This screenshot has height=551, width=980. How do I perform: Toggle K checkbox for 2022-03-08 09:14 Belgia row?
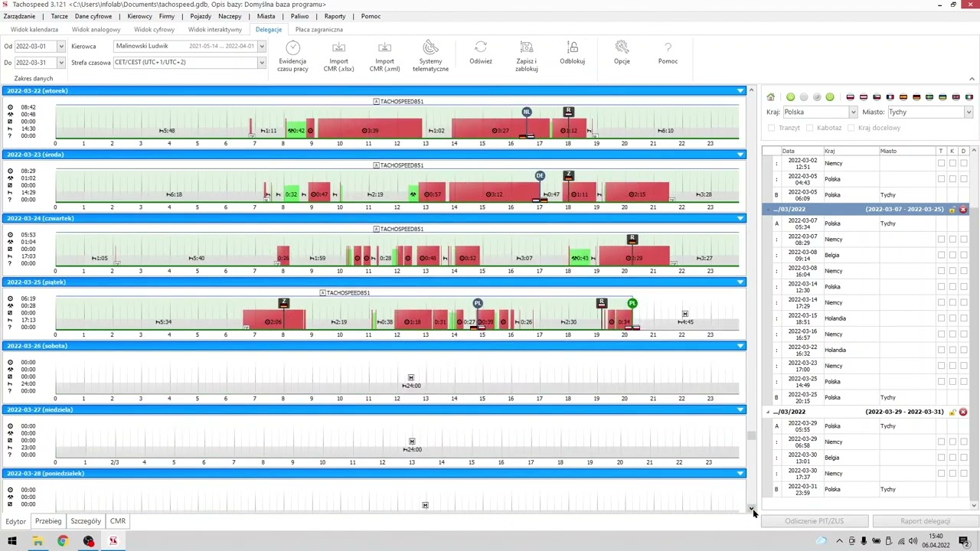(x=952, y=255)
